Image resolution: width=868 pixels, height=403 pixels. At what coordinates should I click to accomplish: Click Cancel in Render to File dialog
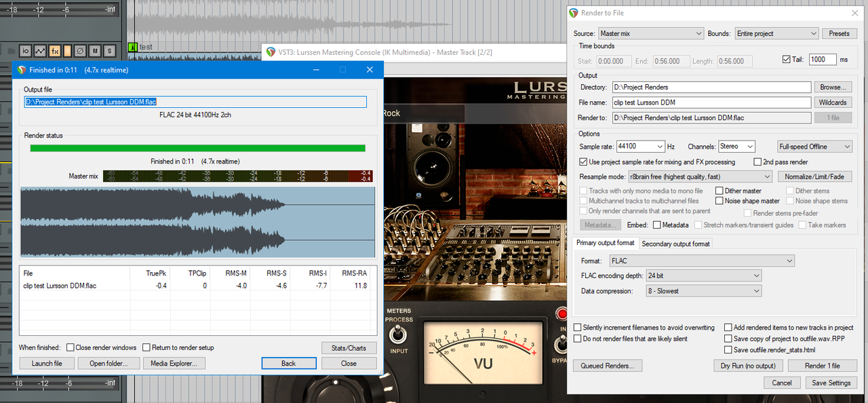pyautogui.click(x=782, y=383)
